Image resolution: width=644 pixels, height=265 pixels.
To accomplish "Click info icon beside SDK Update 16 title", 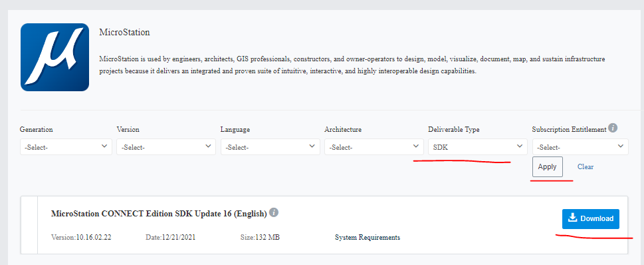I will click(274, 213).
